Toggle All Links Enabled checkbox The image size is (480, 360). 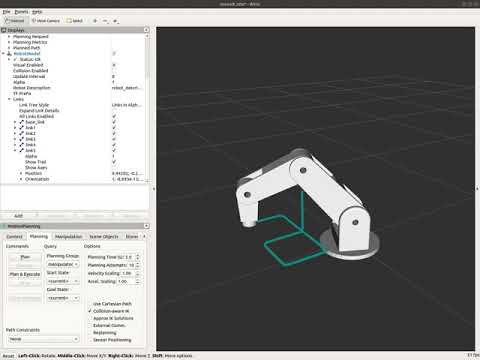point(114,116)
